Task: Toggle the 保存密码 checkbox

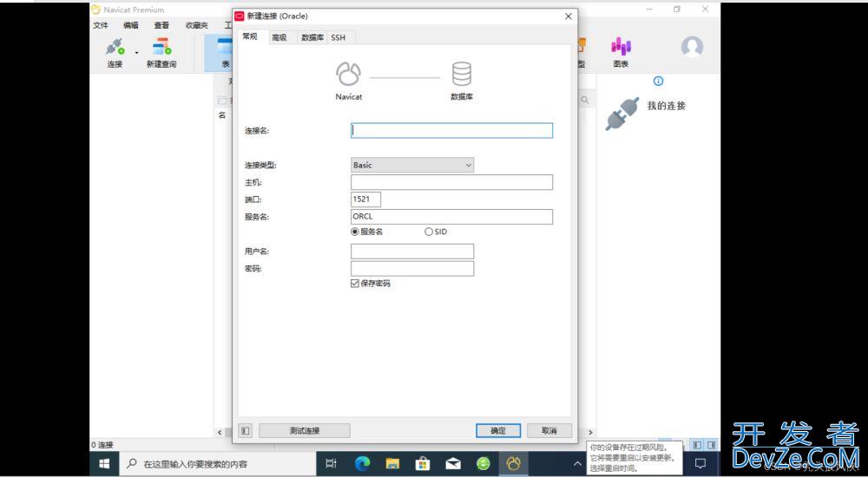Action: (355, 284)
